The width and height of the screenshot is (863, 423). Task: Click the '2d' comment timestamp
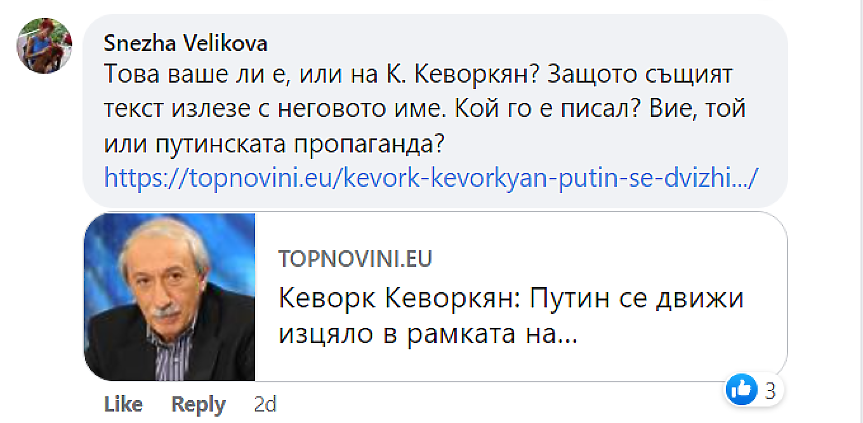click(x=264, y=404)
